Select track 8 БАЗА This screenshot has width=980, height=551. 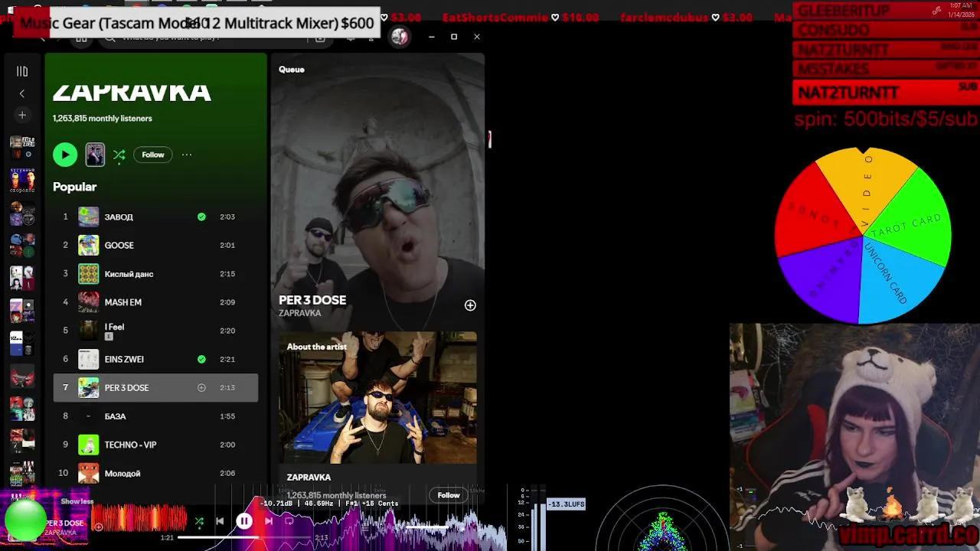click(155, 416)
